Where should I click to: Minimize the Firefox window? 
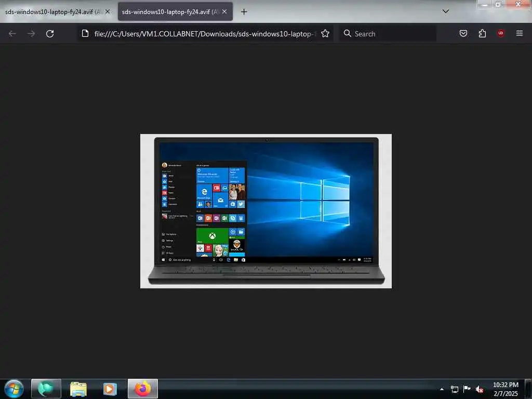pyautogui.click(x=485, y=4)
